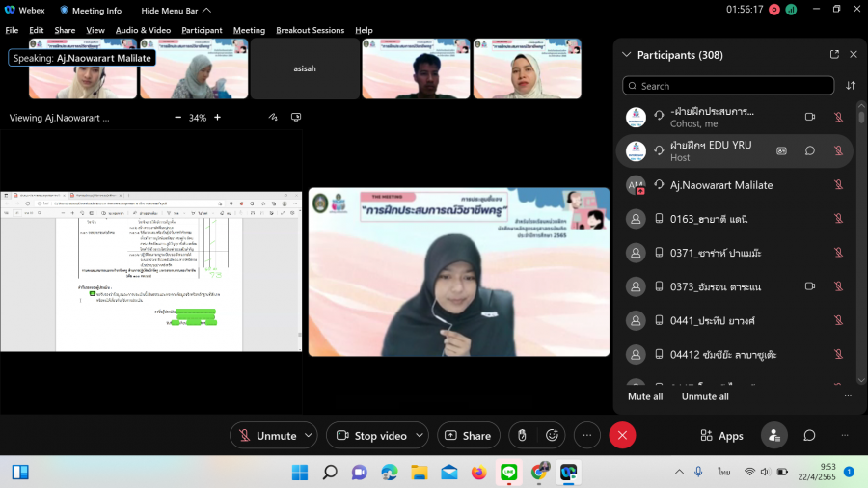Sort the participants list
868x488 pixels.
coord(851,86)
